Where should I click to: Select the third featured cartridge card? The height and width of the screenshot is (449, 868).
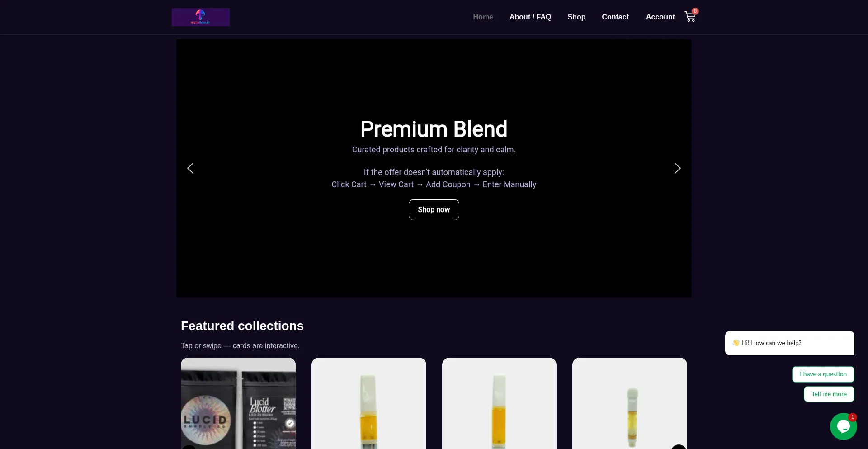[x=499, y=403]
